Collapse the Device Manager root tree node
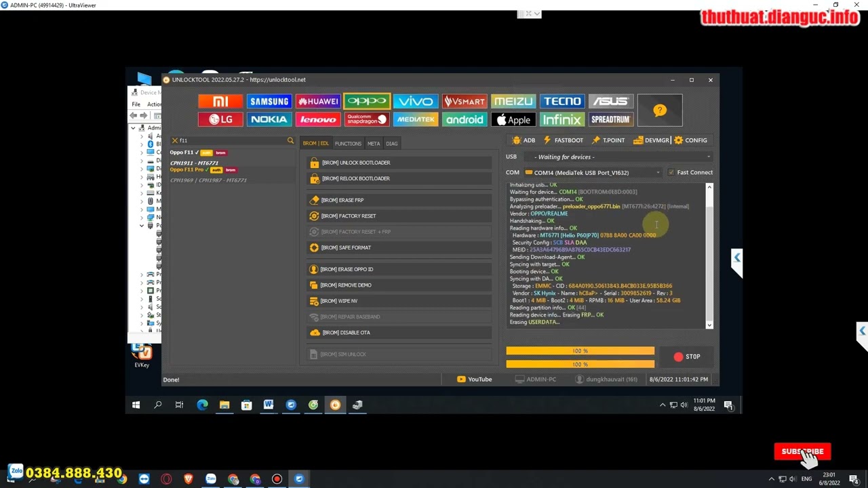This screenshot has height=488, width=868. tap(133, 127)
